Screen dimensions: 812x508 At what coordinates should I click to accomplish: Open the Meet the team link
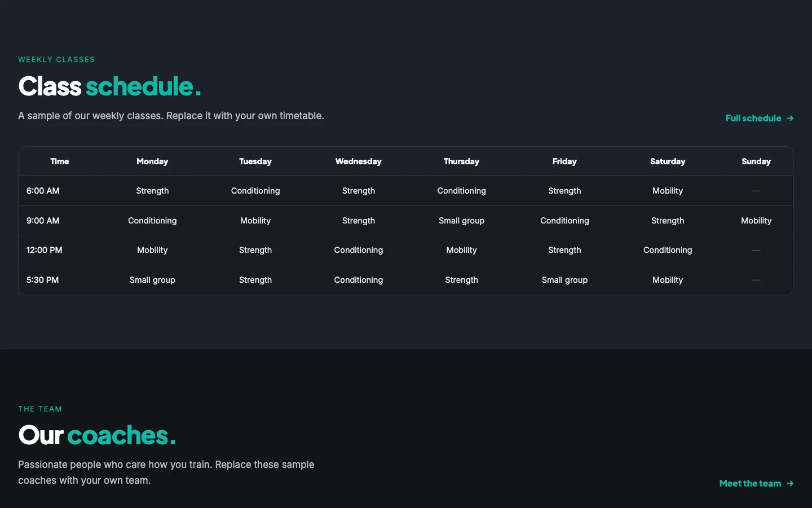(x=757, y=484)
